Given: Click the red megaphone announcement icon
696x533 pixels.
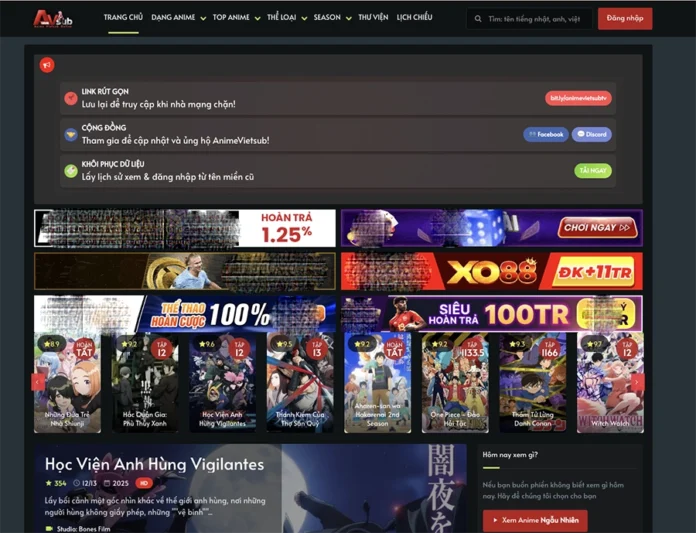Looking at the screenshot, I should point(47,65).
